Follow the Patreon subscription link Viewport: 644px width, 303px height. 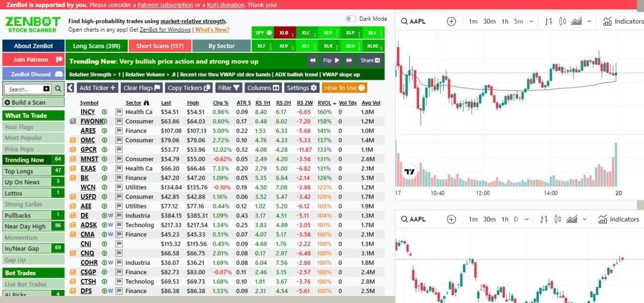[165, 5]
